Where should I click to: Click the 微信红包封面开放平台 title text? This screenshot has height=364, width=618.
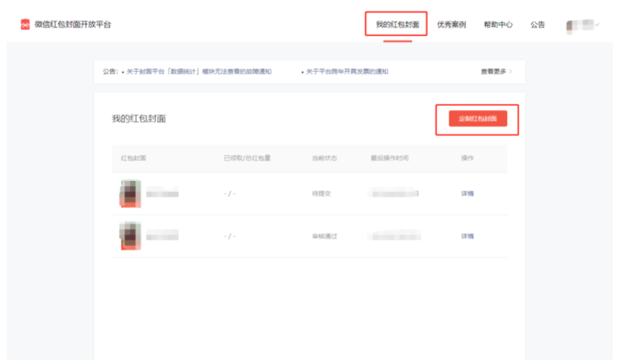[73, 24]
